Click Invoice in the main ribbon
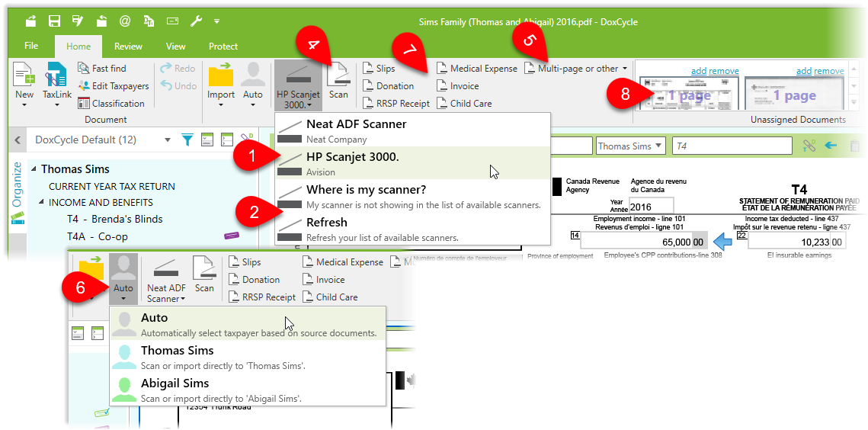This screenshot has width=868, height=430. (x=458, y=86)
